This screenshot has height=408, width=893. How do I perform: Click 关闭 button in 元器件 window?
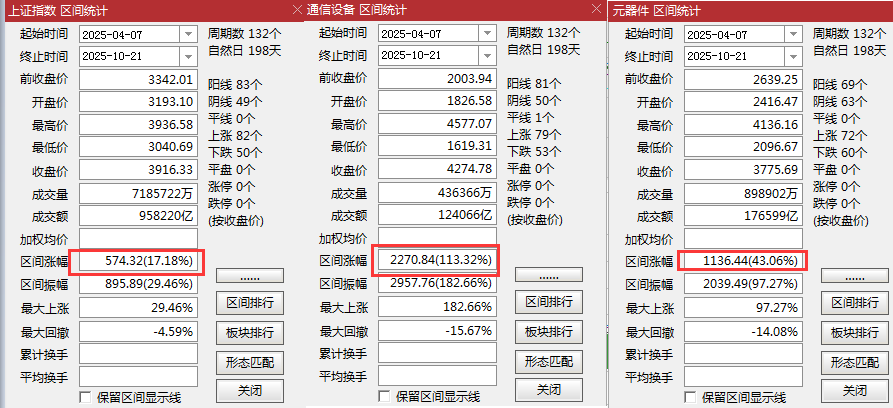coord(855,391)
